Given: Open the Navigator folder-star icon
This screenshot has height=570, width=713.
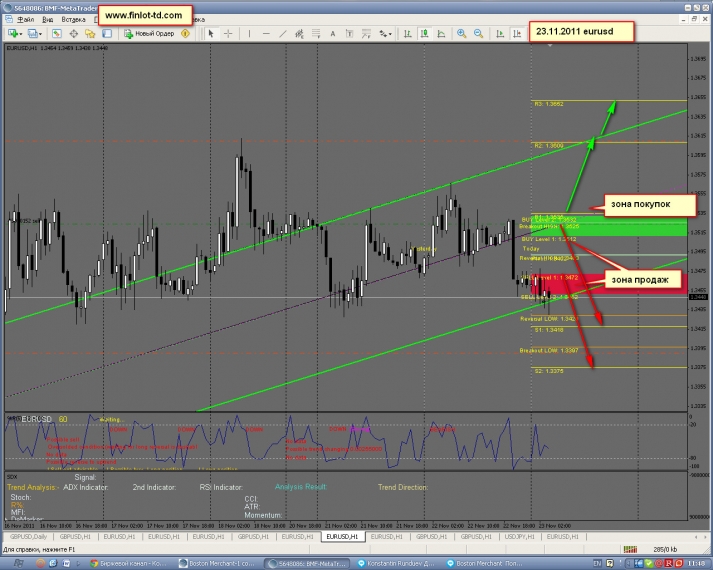Looking at the screenshot, I should pyautogui.click(x=90, y=33).
